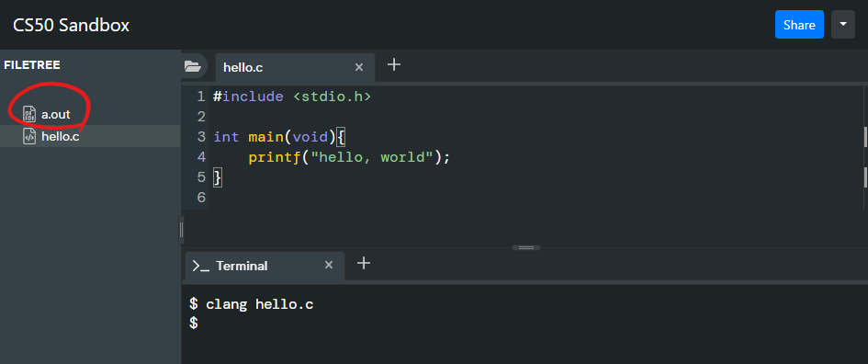Click line number 6 in the gutter
Viewport: 868px width, 364px height.
tap(201, 198)
